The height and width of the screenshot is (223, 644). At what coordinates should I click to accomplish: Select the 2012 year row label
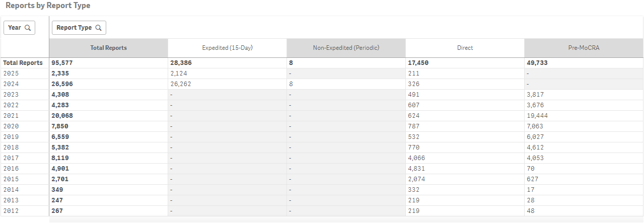11,211
